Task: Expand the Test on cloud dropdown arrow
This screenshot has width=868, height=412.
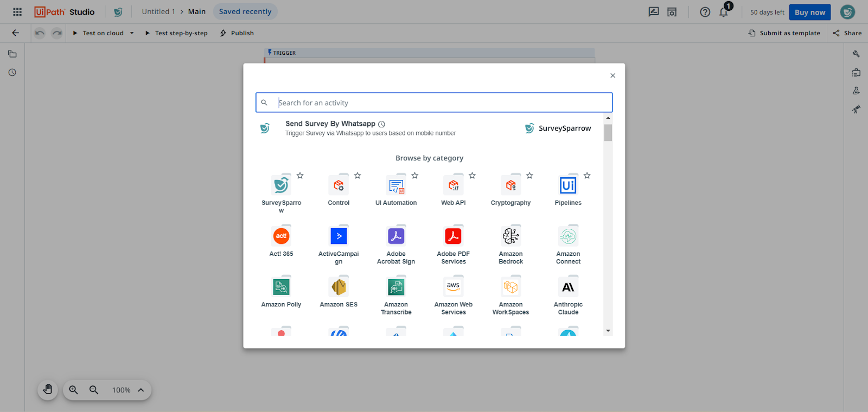Action: [132, 33]
